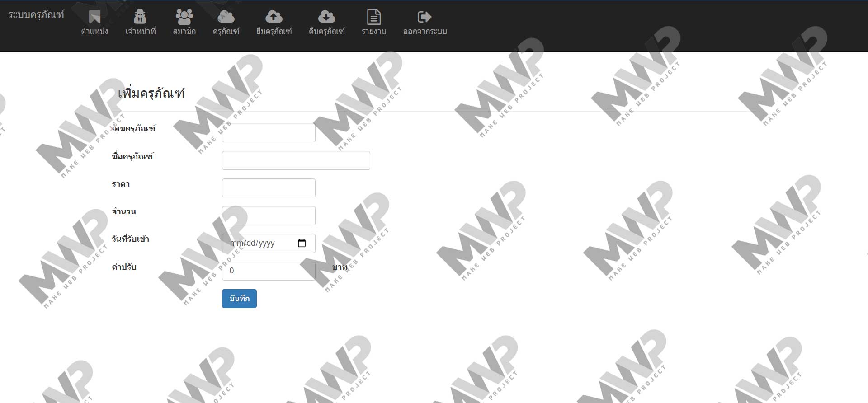Focus the จำนวน input field
Image resolution: width=868 pixels, height=403 pixels.
269,216
